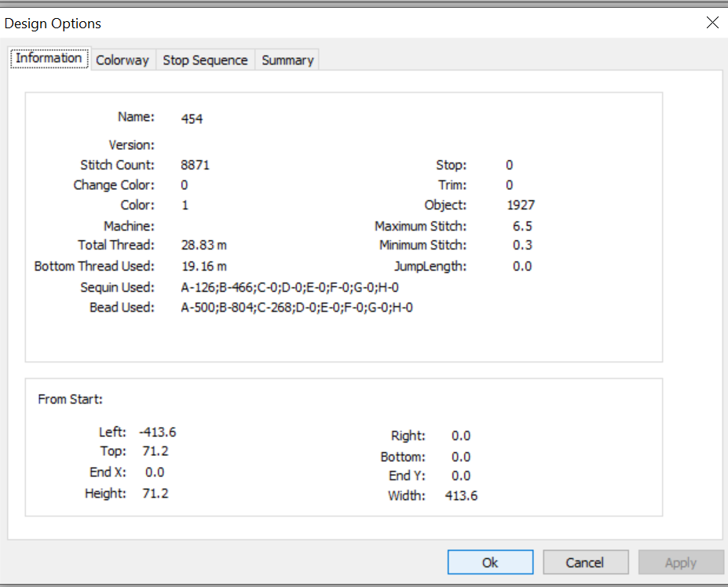Viewport: 728px width, 587px height.
Task: Select the Width value 413.6
Action: tap(461, 496)
